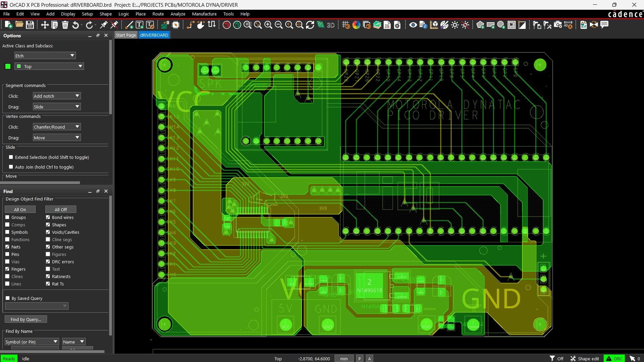Click the Delete trash can icon

point(65,25)
